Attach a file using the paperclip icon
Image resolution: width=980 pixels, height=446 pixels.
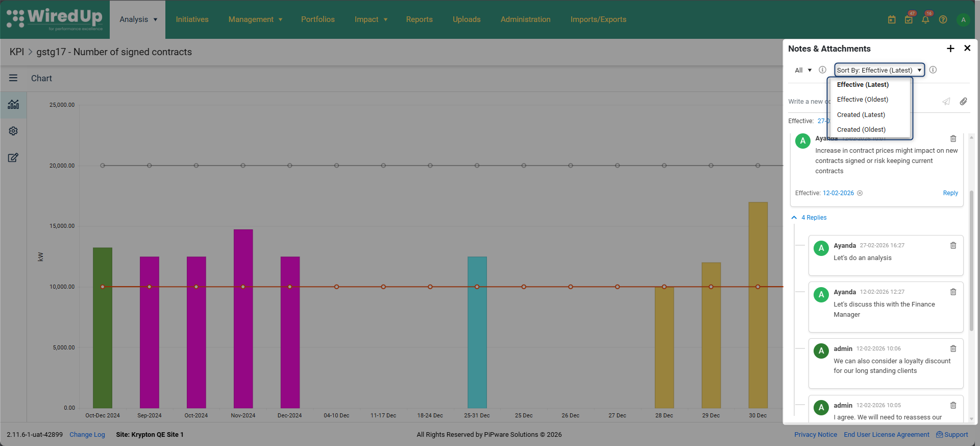963,101
